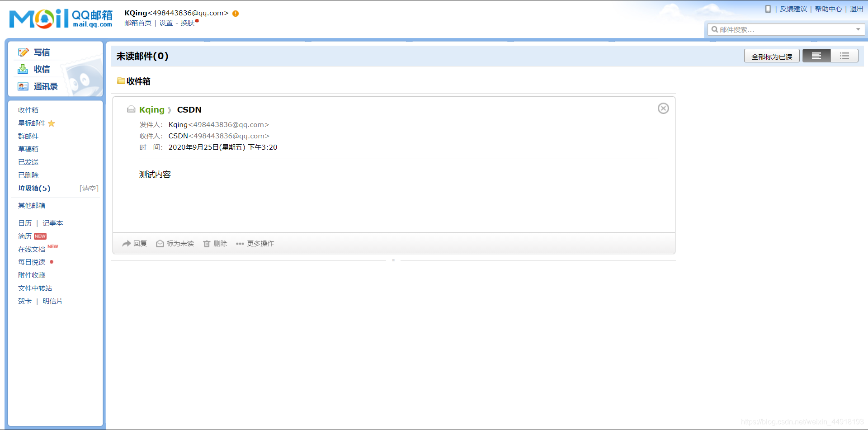
Task: Open 日历 calendar link
Action: coord(25,223)
